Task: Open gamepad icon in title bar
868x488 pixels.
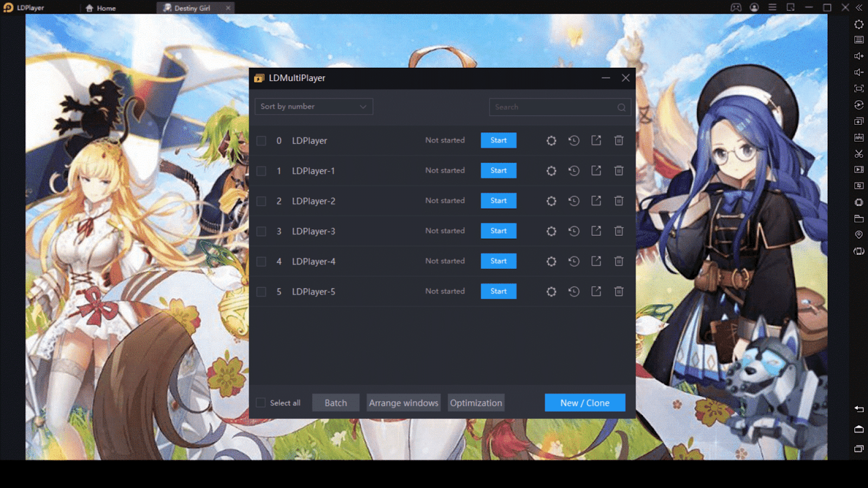Action: coord(736,8)
